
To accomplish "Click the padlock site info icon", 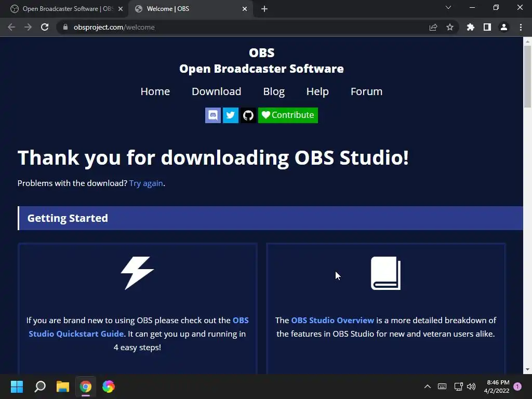I will click(65, 27).
